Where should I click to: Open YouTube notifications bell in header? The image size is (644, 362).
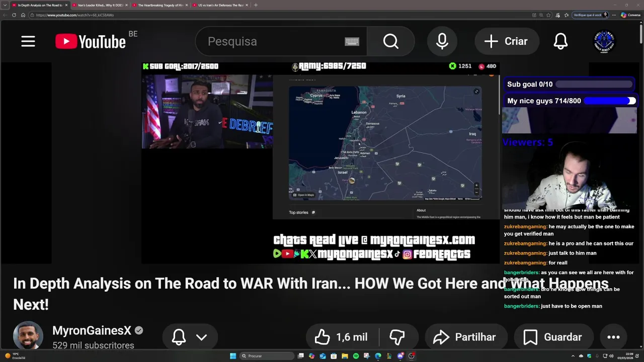coord(560,41)
